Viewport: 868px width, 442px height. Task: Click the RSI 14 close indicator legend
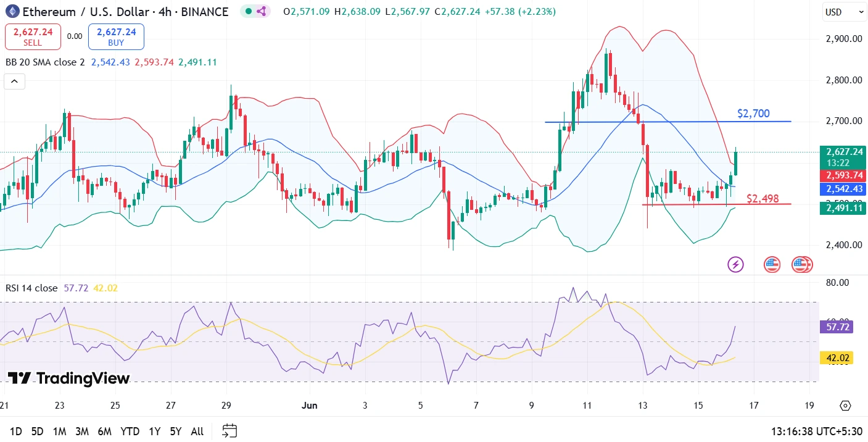coord(31,288)
